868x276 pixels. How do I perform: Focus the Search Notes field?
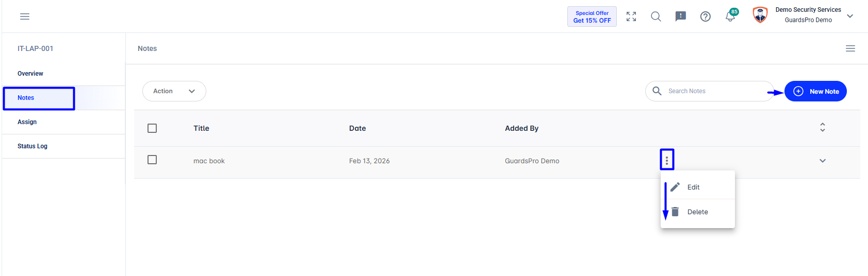(x=710, y=91)
